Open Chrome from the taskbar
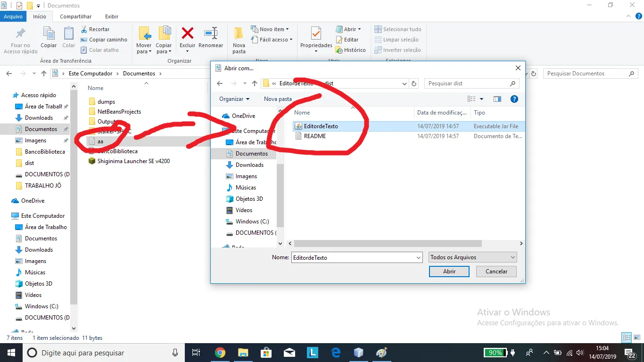644x362 pixels. (x=220, y=353)
